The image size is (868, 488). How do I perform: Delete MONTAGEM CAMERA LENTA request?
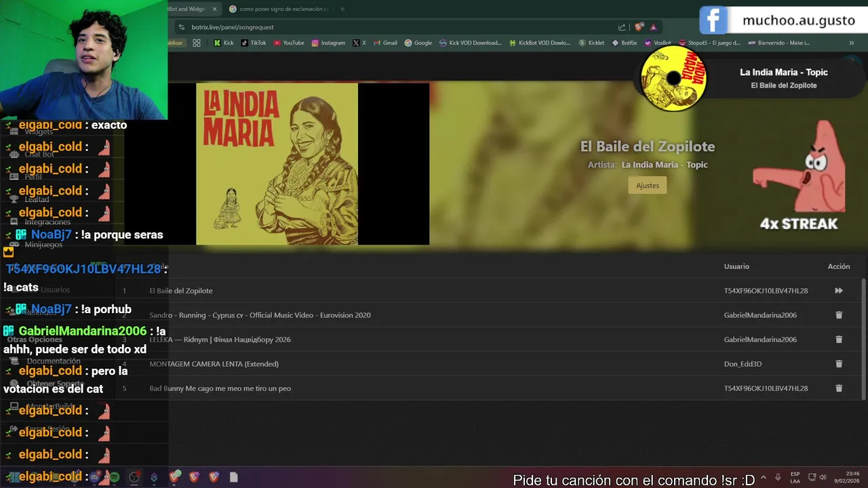[x=839, y=364]
